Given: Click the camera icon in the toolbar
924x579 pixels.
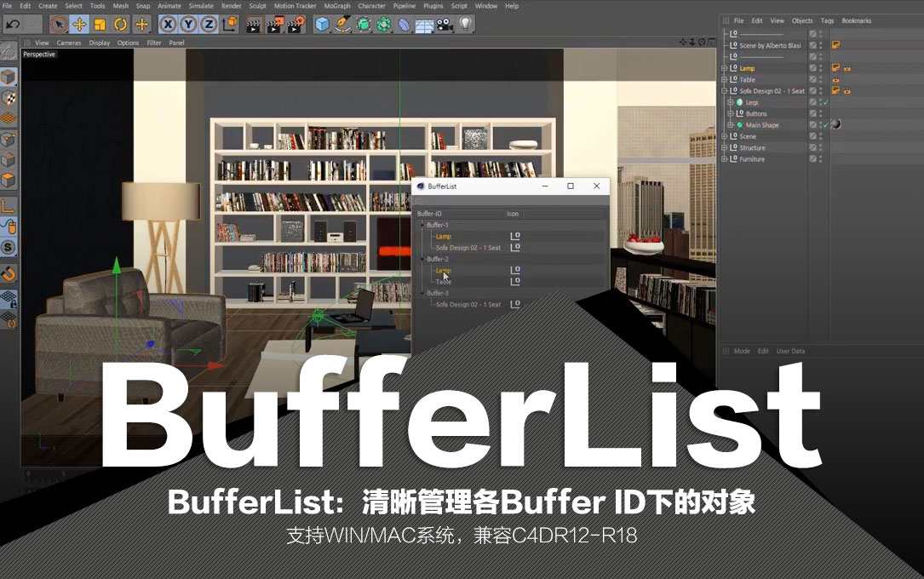Looking at the screenshot, I should click(x=446, y=25).
